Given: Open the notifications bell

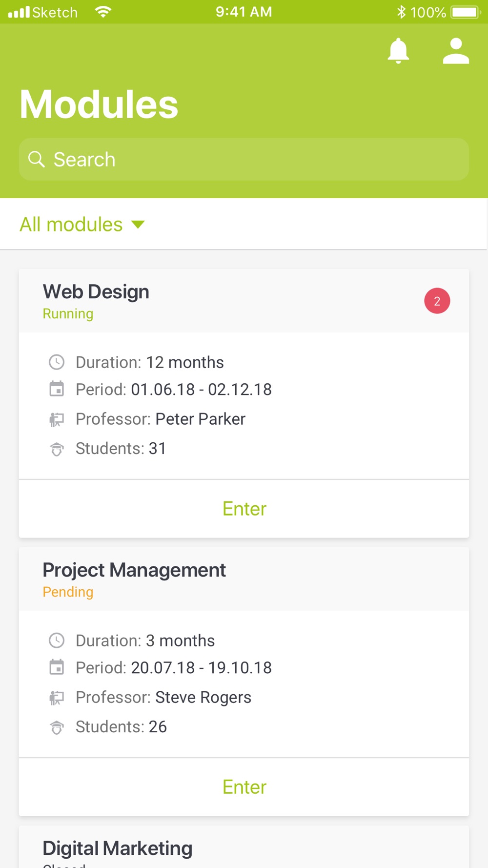Looking at the screenshot, I should point(398,51).
